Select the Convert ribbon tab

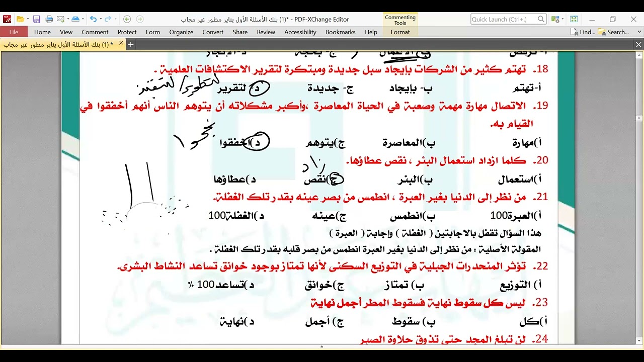(x=213, y=32)
